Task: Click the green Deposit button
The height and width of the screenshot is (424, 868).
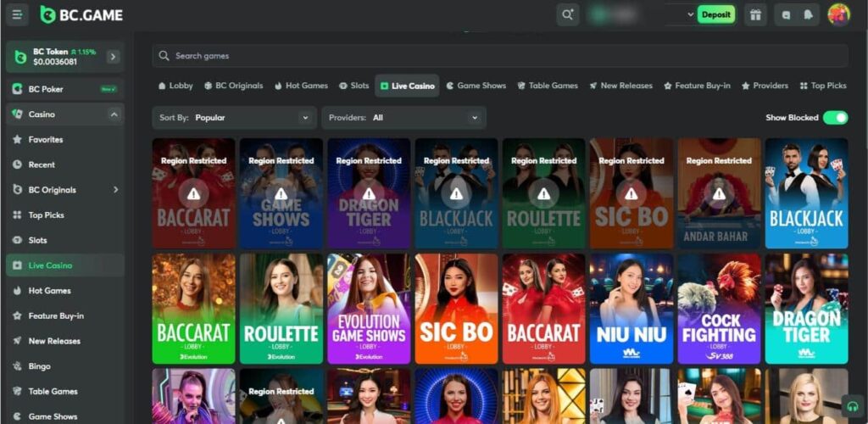Action: point(715,14)
